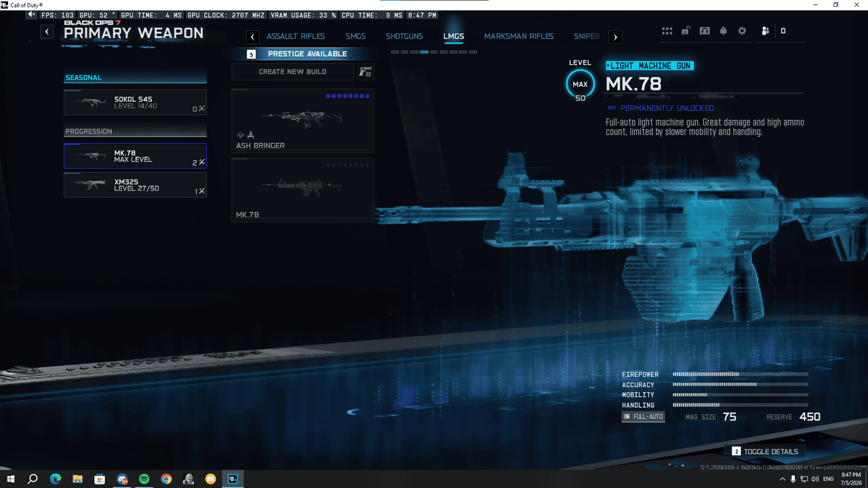This screenshot has width=868, height=488.
Task: Open the taskbar clock showing 8:47 PM
Action: point(850,479)
